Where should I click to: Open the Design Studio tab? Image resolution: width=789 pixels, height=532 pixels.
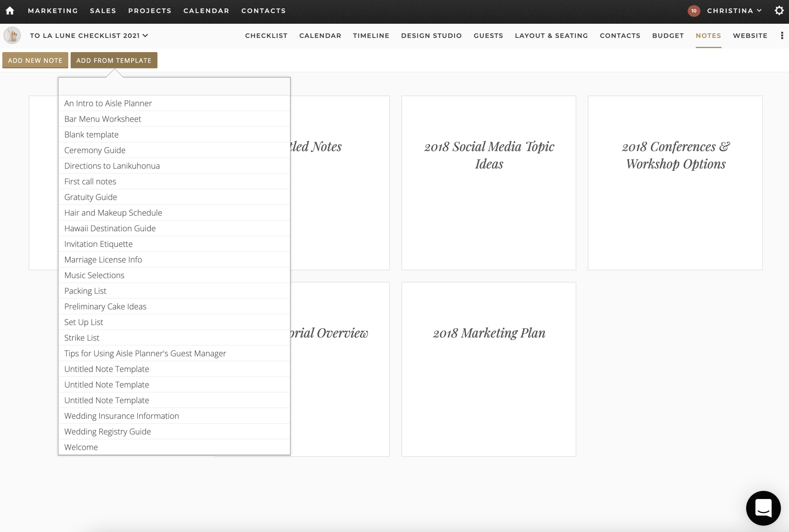tap(431, 36)
